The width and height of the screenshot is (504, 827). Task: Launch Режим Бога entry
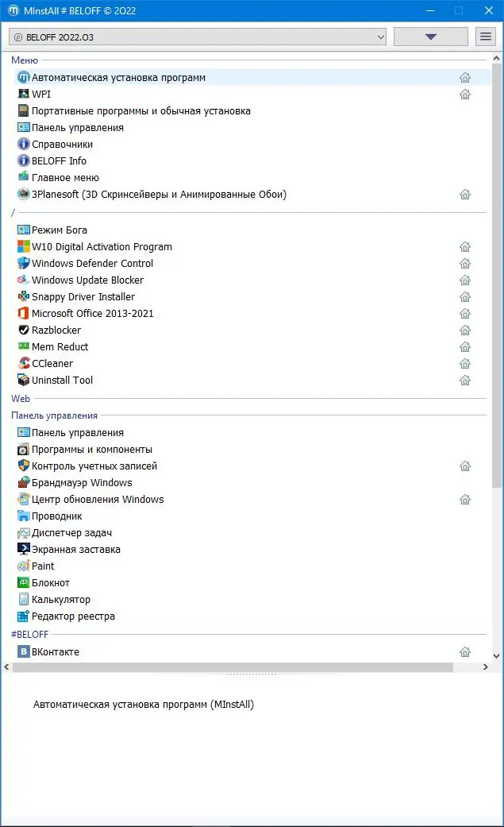coord(59,230)
